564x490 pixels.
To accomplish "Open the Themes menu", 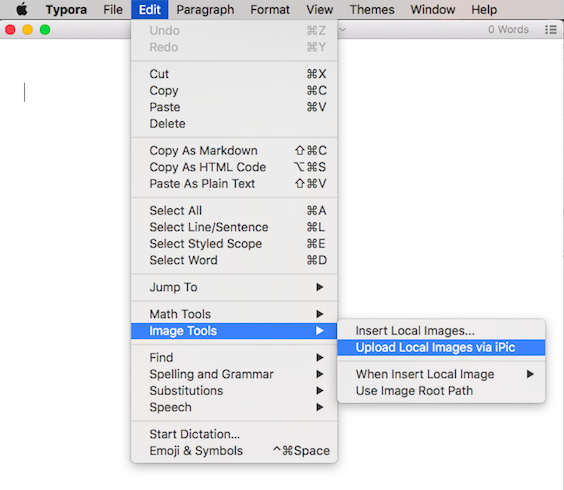I will pyautogui.click(x=372, y=9).
